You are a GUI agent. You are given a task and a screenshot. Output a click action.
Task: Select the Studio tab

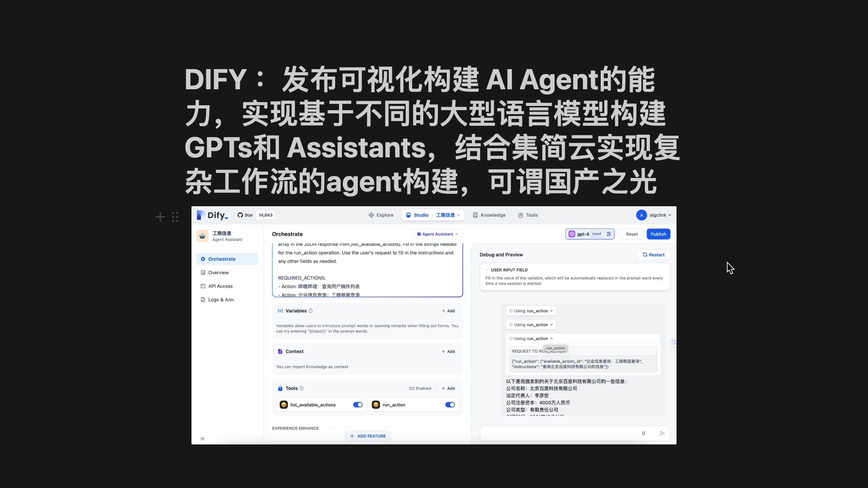[420, 214]
